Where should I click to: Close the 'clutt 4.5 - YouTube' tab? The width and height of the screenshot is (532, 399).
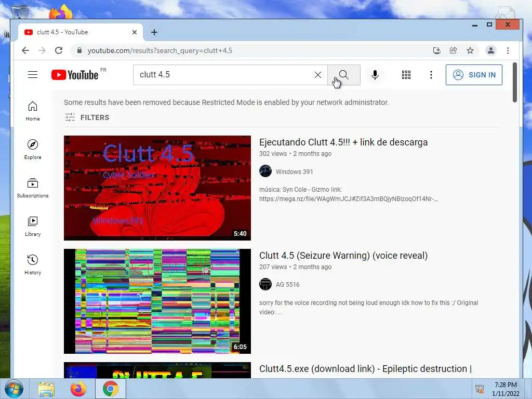click(135, 32)
